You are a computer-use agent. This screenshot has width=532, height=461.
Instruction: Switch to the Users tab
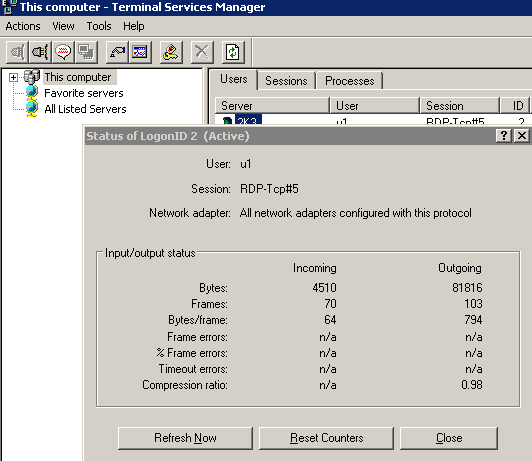[233, 79]
